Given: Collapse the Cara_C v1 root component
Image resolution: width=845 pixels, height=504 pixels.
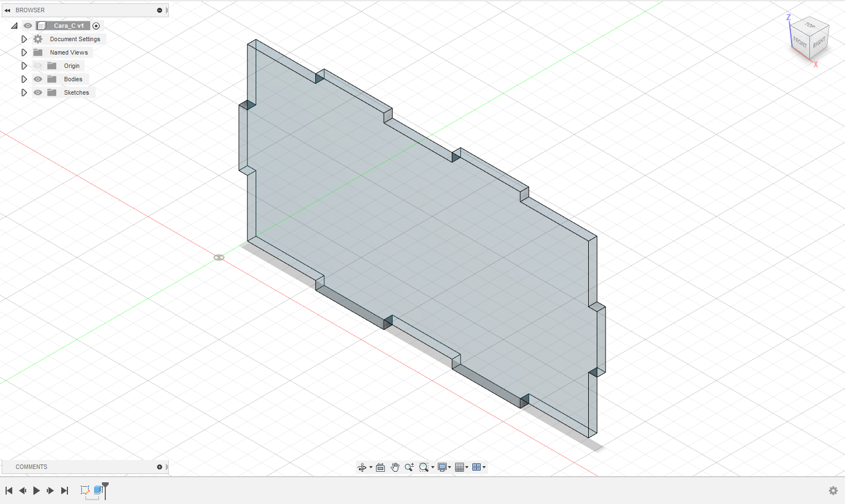Looking at the screenshot, I should 14,26.
